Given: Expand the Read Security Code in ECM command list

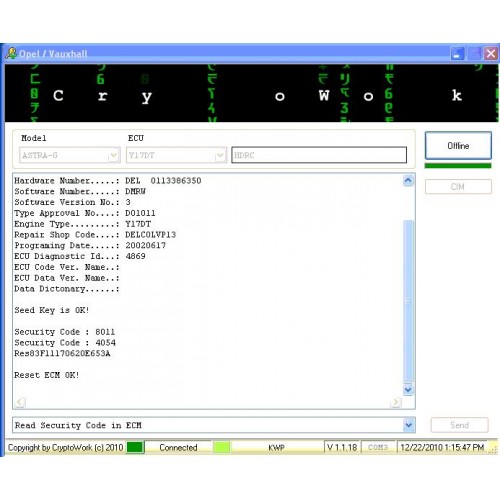Looking at the screenshot, I should pos(409,425).
